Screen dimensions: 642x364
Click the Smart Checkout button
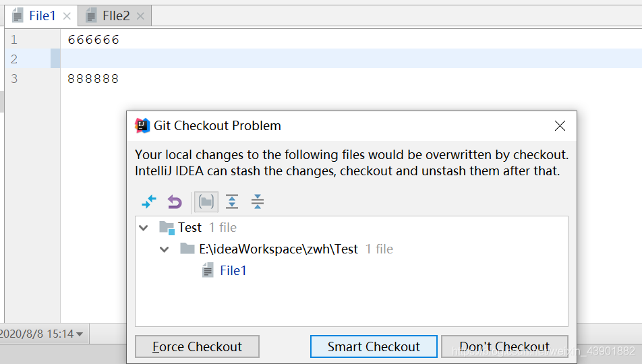pos(374,346)
